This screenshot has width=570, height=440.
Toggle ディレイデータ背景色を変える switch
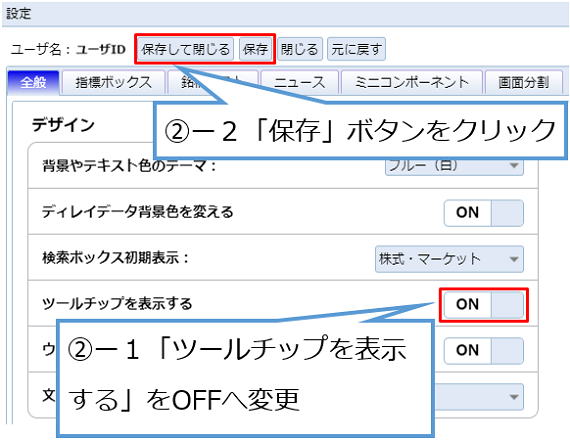(483, 213)
